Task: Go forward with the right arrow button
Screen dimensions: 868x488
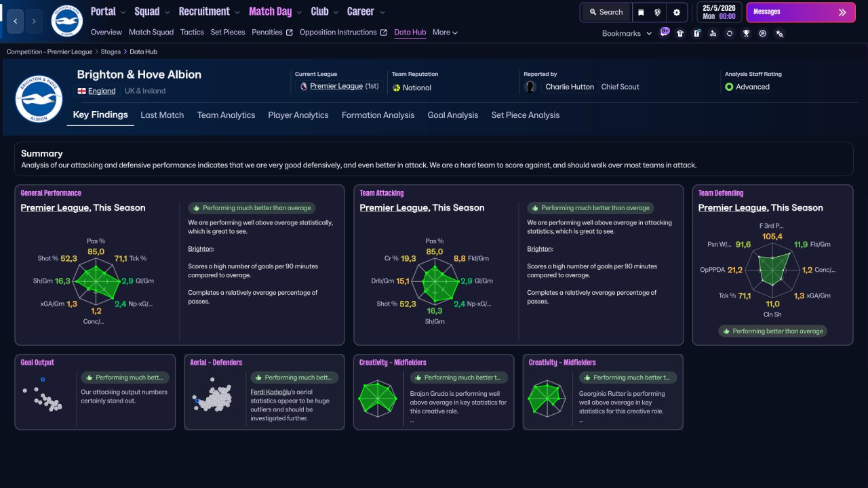Action: point(34,21)
